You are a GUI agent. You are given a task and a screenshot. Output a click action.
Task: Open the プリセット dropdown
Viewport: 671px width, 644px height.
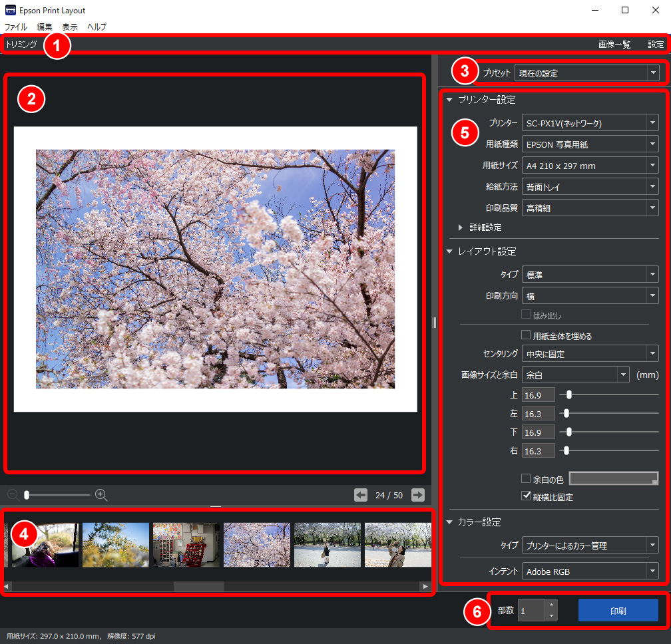coord(586,73)
